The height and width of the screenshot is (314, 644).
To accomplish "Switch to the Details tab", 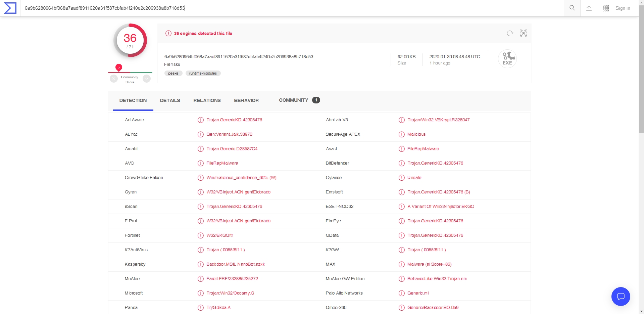I will pyautogui.click(x=170, y=100).
